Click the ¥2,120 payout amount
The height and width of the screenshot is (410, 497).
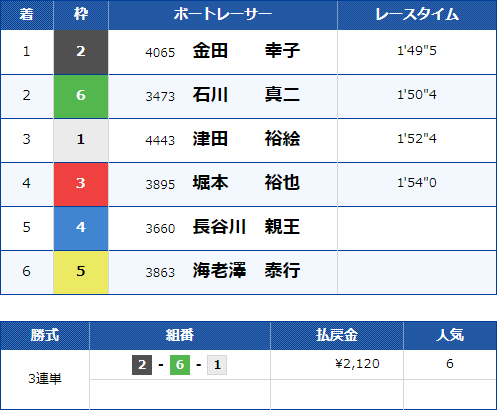click(357, 364)
